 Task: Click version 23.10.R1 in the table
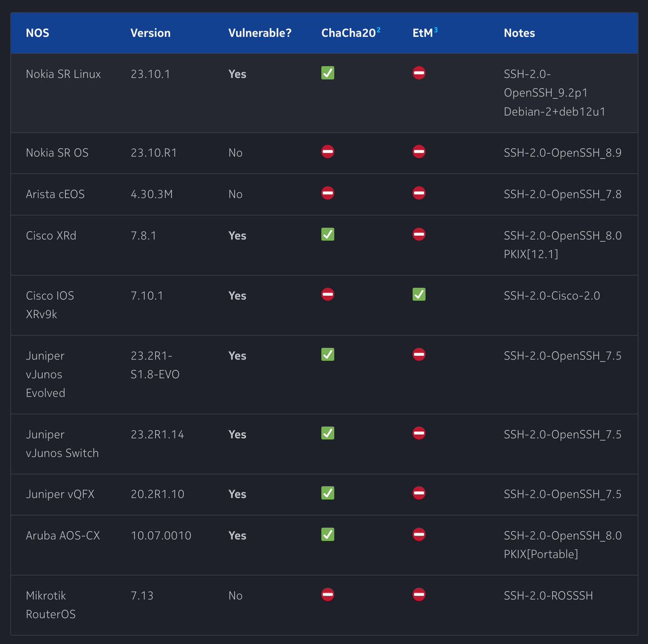coord(153,153)
